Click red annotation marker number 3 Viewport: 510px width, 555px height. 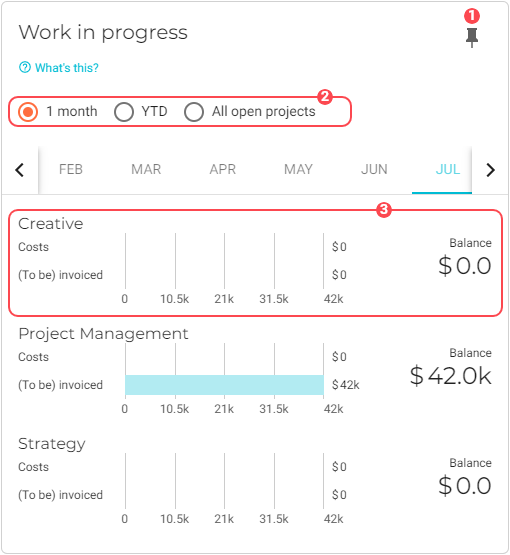click(x=384, y=210)
